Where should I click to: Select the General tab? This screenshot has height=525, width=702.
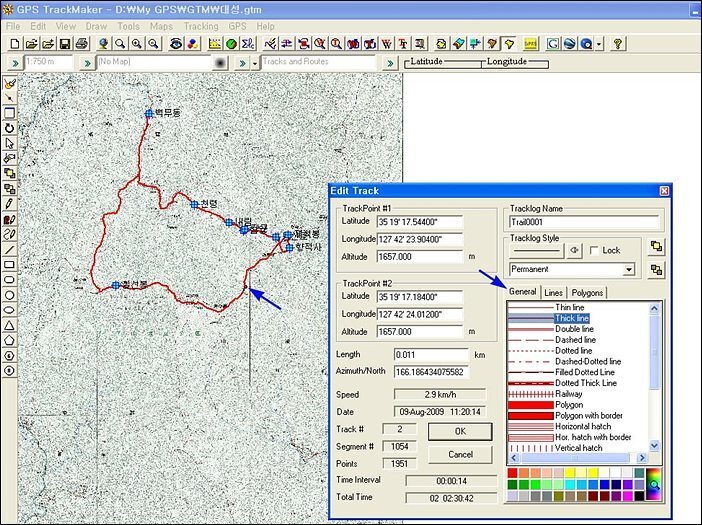[522, 292]
